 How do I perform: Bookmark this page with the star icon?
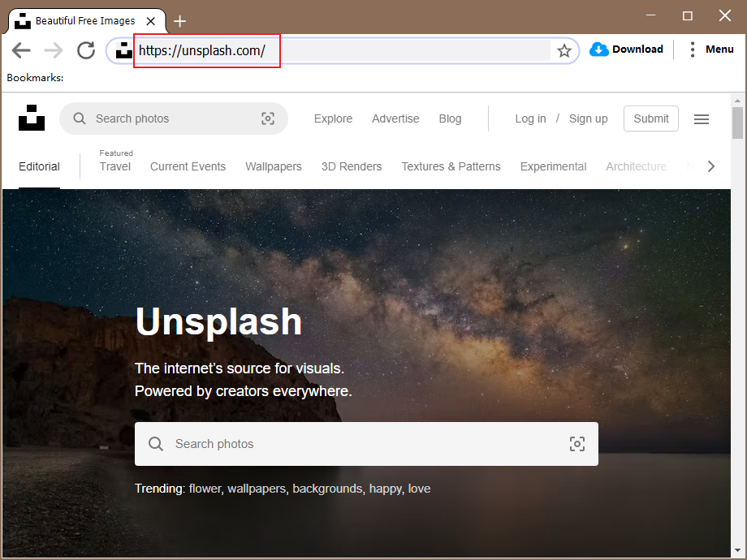[x=564, y=50]
